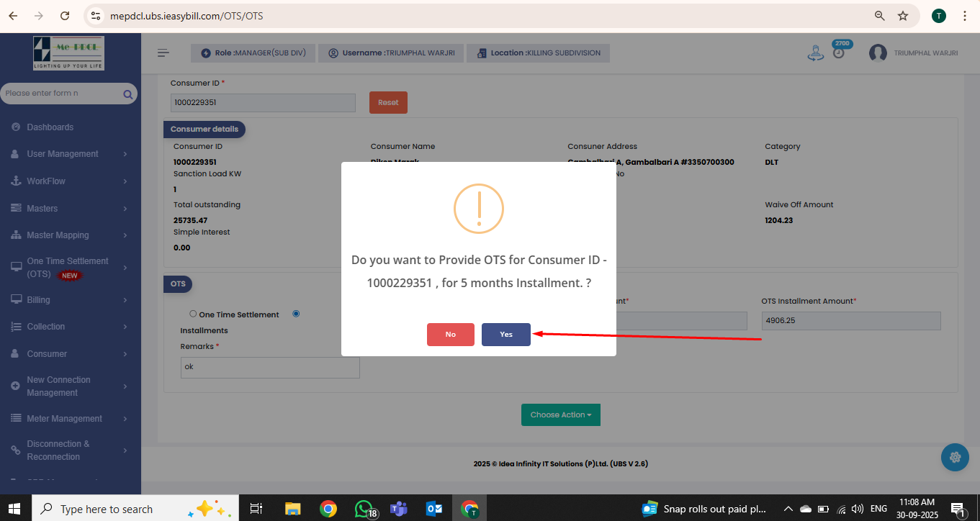Click the Dashboards sidebar icon
The image size is (980, 521).
pyautogui.click(x=16, y=127)
